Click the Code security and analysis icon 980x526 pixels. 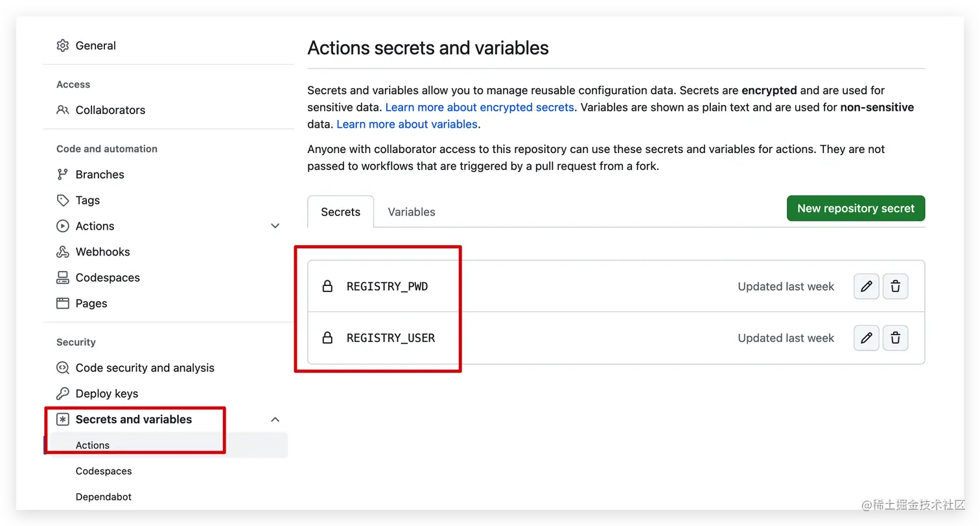tap(63, 368)
